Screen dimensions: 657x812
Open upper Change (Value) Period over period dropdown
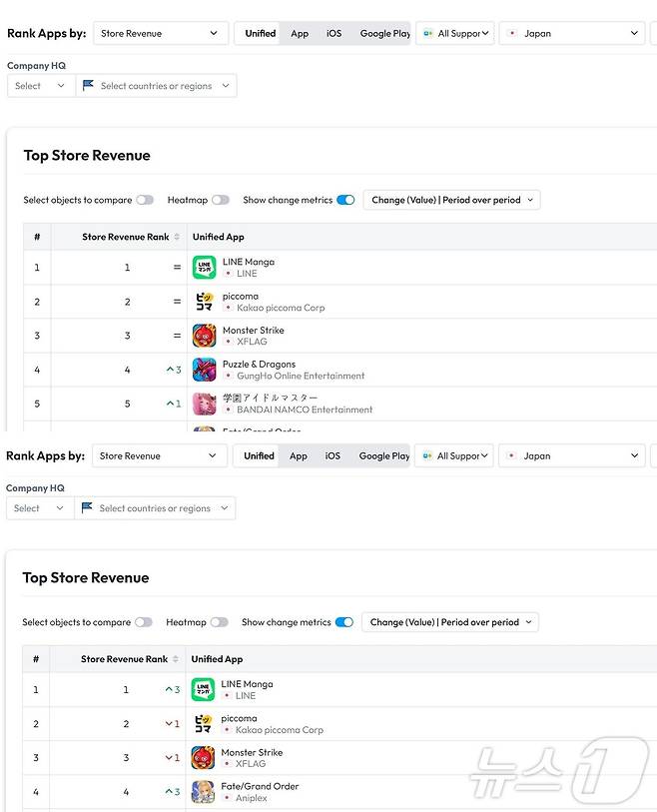pyautogui.click(x=451, y=200)
